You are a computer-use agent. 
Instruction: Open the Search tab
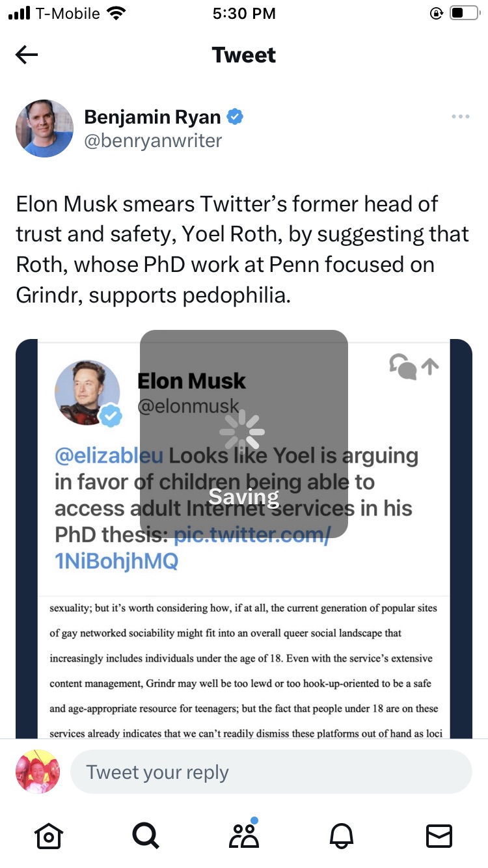tap(145, 835)
